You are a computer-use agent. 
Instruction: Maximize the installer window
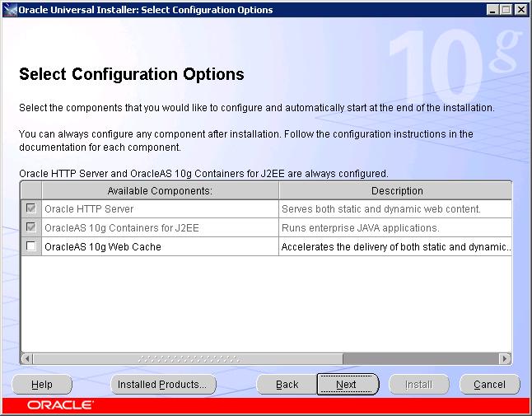(x=506, y=10)
